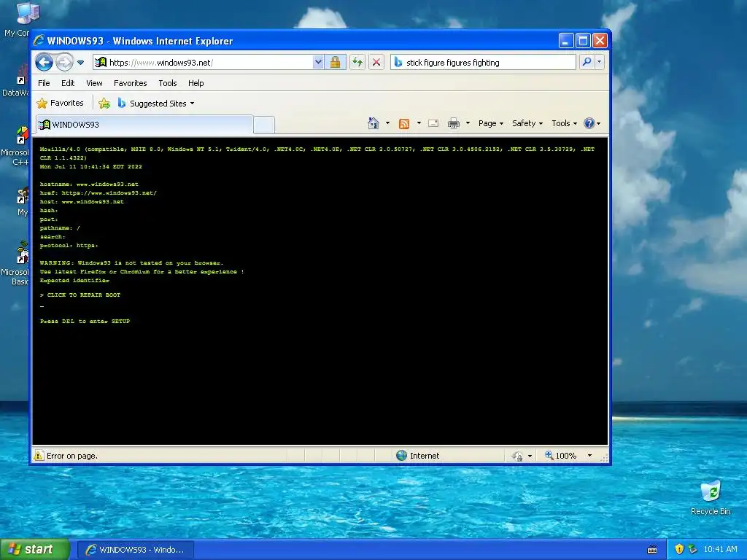The width and height of the screenshot is (747, 560).
Task: Click the taskbar clock showing 10:41 AM
Action: coord(720,550)
